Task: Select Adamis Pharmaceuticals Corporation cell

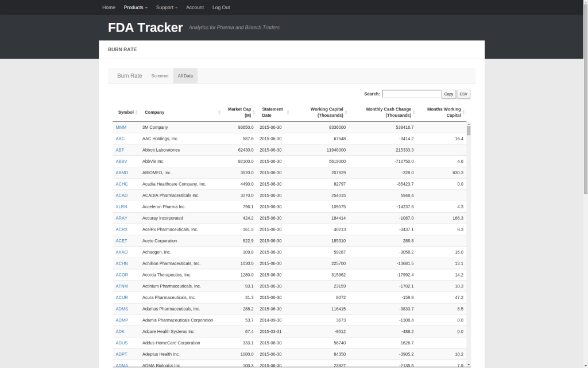Action: [178, 320]
